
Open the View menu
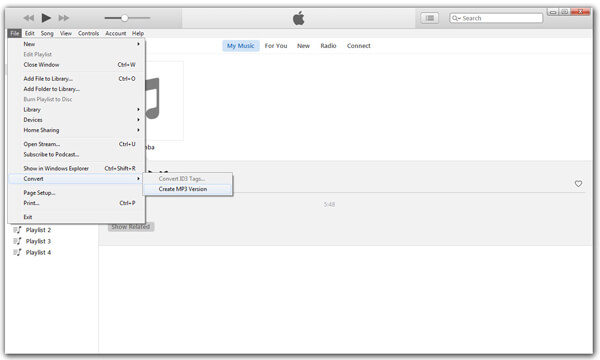66,33
